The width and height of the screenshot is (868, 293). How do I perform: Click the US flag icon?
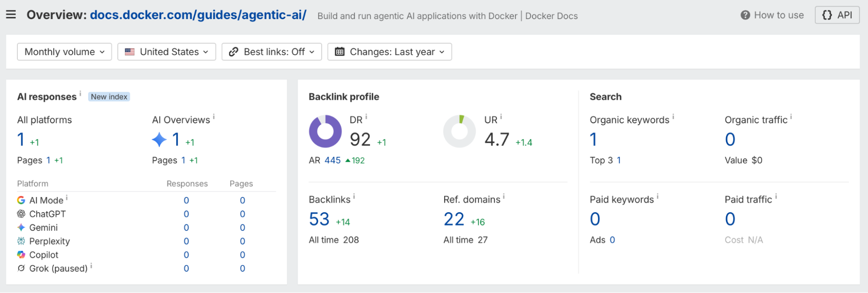click(x=129, y=52)
